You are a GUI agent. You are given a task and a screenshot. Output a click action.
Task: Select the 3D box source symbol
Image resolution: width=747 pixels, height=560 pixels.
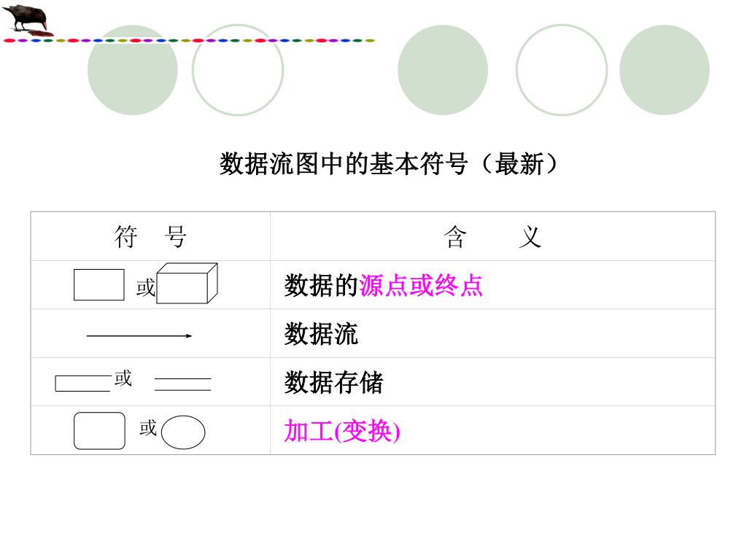187,284
